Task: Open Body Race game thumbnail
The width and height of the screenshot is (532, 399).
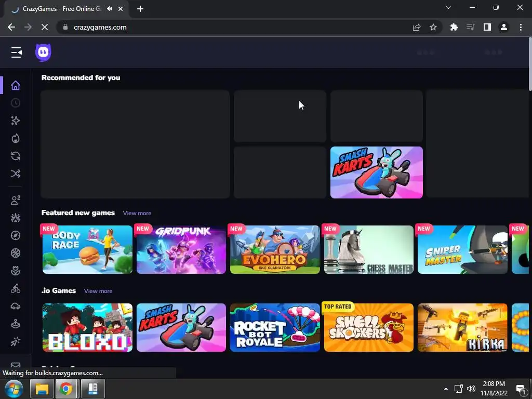Action: coord(87,249)
